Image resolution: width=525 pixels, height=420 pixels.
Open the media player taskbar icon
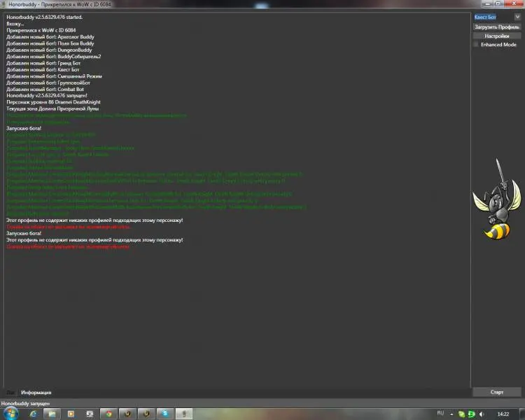click(x=71, y=414)
